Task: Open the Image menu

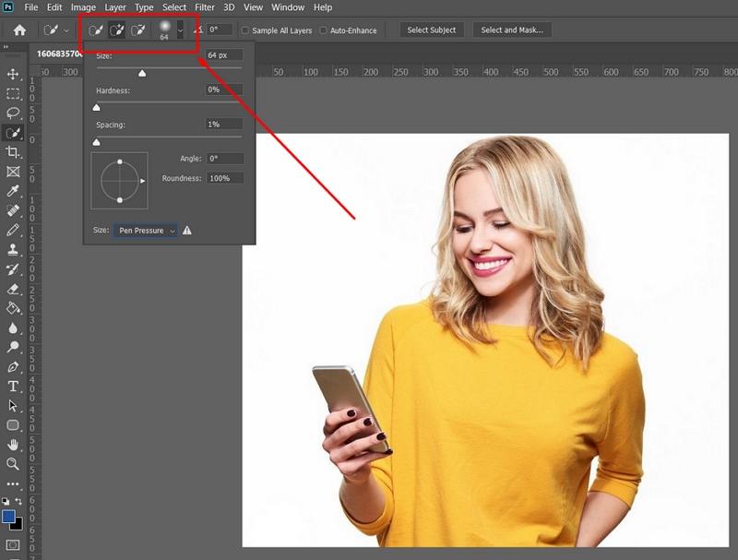Action: (83, 7)
